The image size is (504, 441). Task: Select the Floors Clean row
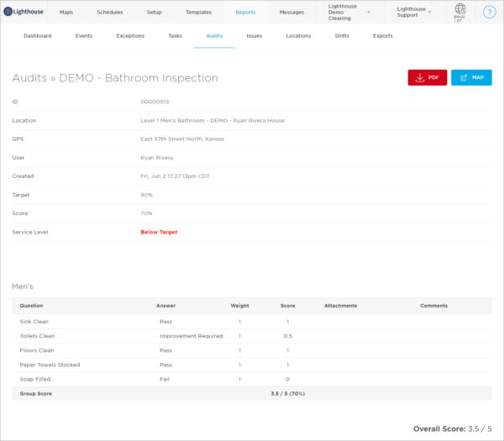[x=252, y=350]
